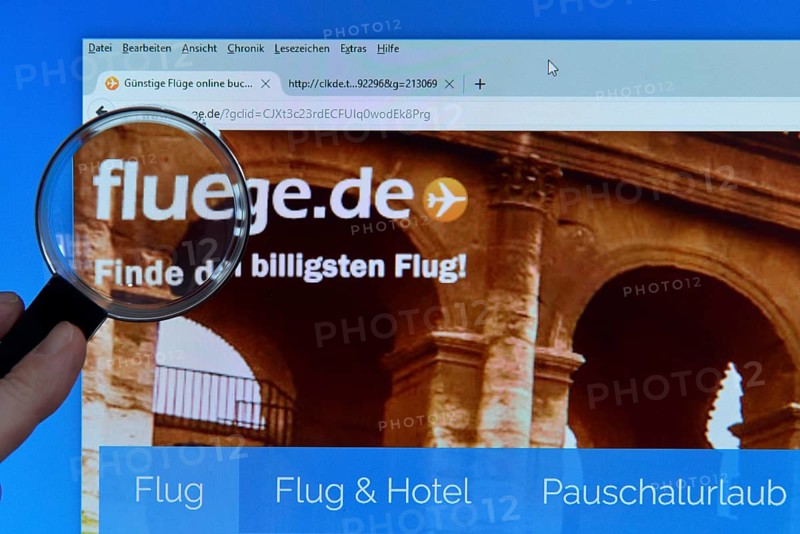Close the http://clkde tab

449,84
